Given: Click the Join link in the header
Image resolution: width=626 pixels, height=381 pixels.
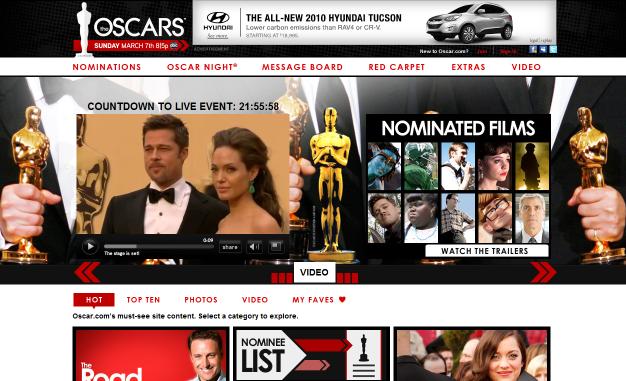Looking at the screenshot, I should click(x=482, y=51).
